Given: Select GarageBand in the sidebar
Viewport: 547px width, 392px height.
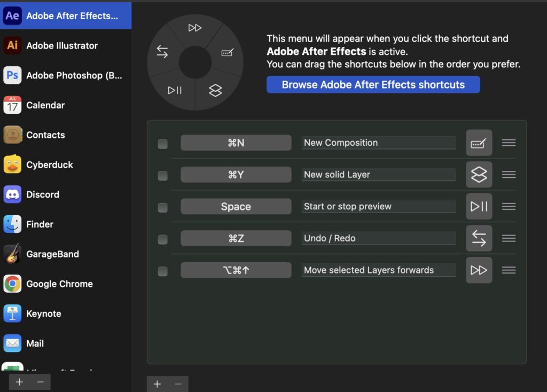Looking at the screenshot, I should 66,254.
